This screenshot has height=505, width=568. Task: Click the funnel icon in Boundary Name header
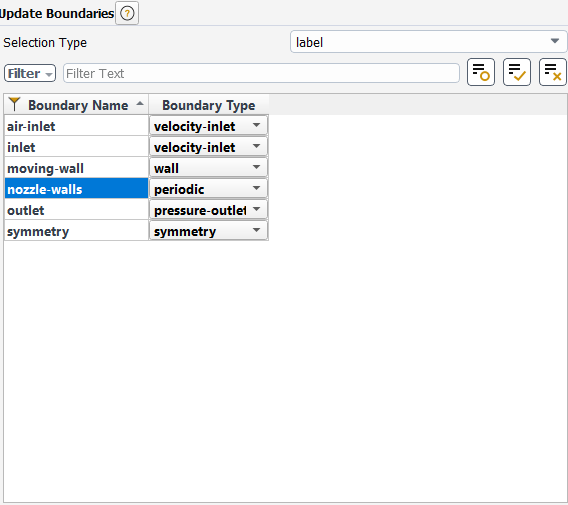click(x=14, y=104)
